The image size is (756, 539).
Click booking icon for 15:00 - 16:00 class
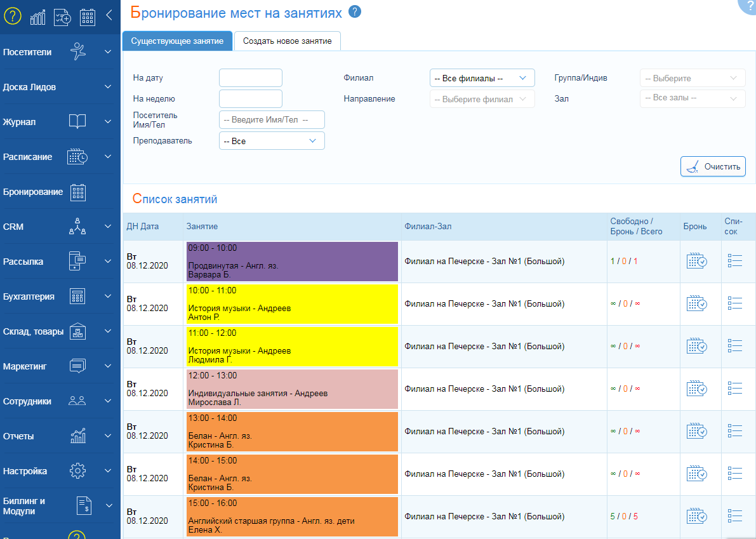tap(696, 517)
